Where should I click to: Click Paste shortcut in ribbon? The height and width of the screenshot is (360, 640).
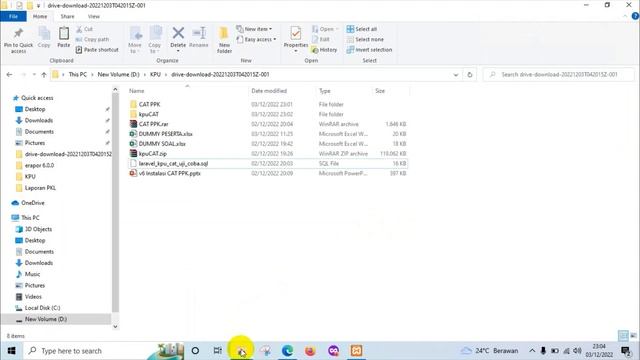pos(97,50)
